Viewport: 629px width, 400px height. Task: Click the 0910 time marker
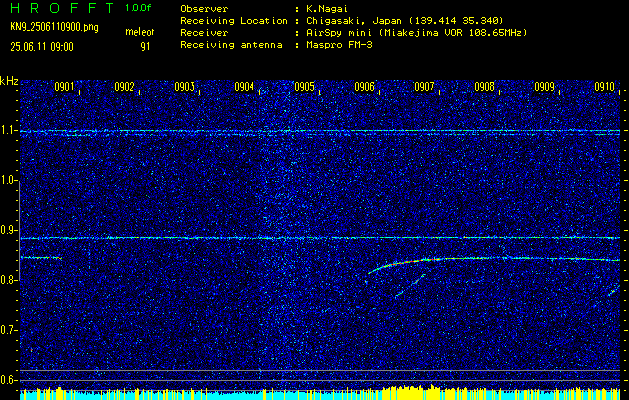605,87
